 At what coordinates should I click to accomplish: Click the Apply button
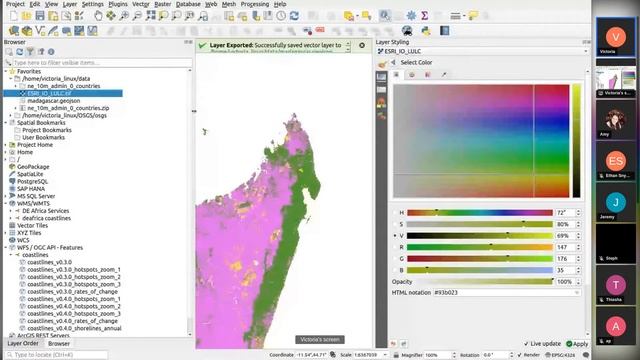coord(577,344)
